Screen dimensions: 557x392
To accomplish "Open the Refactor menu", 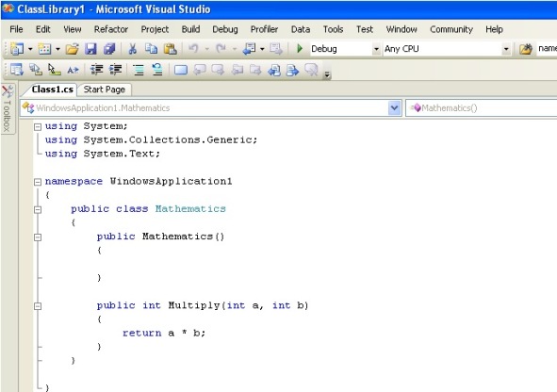I will pyautogui.click(x=111, y=29).
